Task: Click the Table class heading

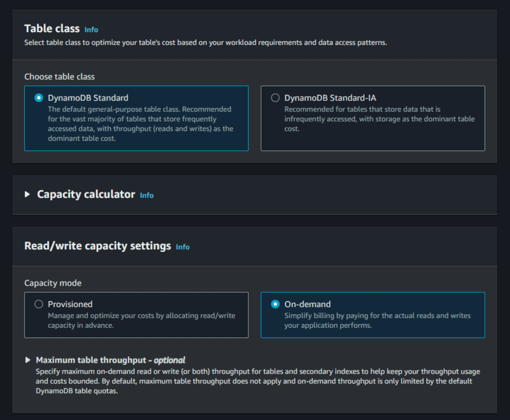Action: [x=52, y=29]
